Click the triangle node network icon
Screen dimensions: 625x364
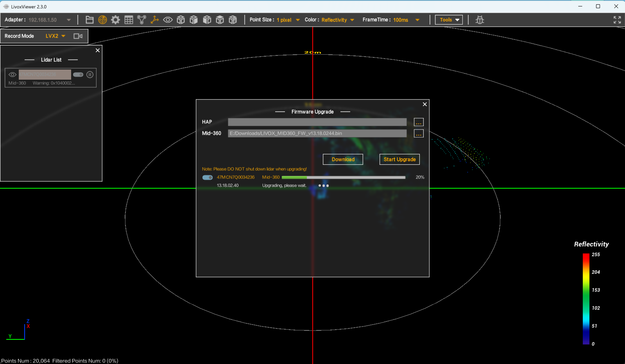pos(142,20)
